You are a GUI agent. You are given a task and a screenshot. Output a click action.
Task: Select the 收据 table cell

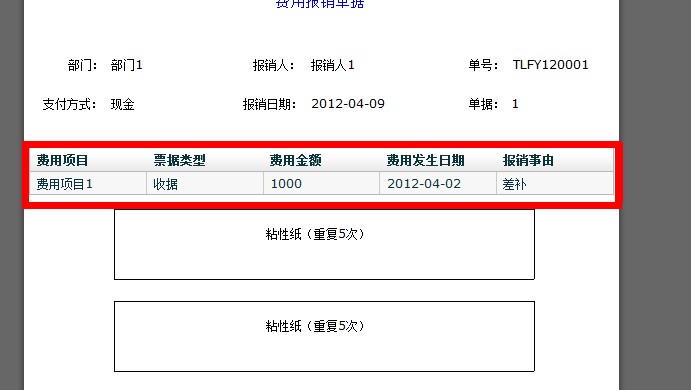pos(205,183)
